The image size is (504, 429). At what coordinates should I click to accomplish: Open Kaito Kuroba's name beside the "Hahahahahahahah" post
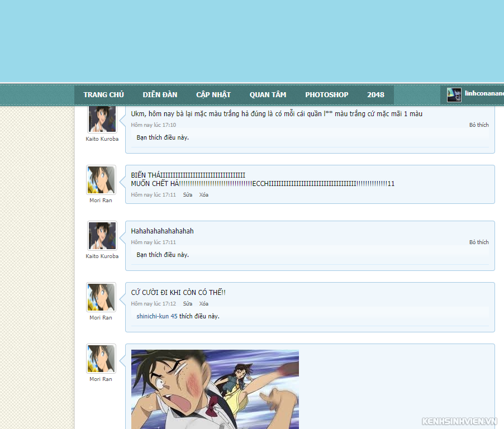(x=102, y=256)
